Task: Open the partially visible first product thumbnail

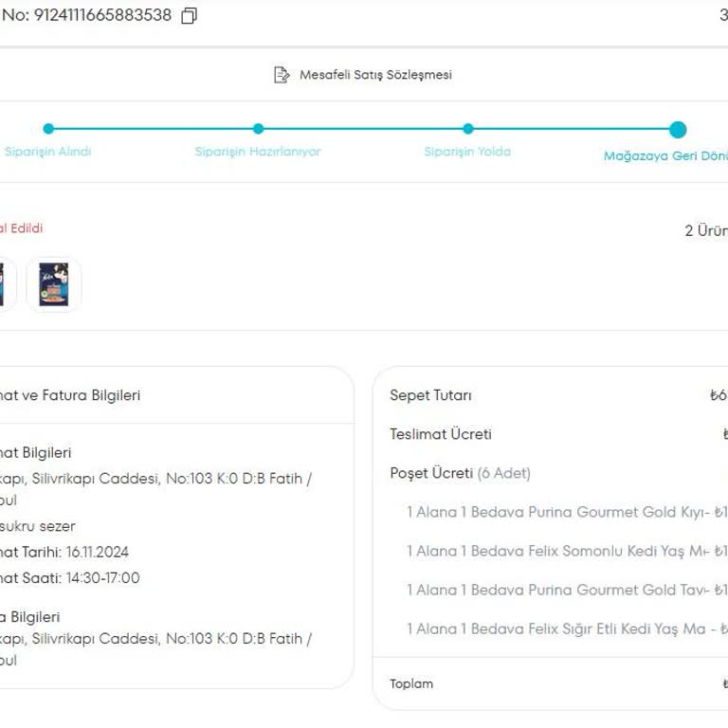Action: (4, 284)
